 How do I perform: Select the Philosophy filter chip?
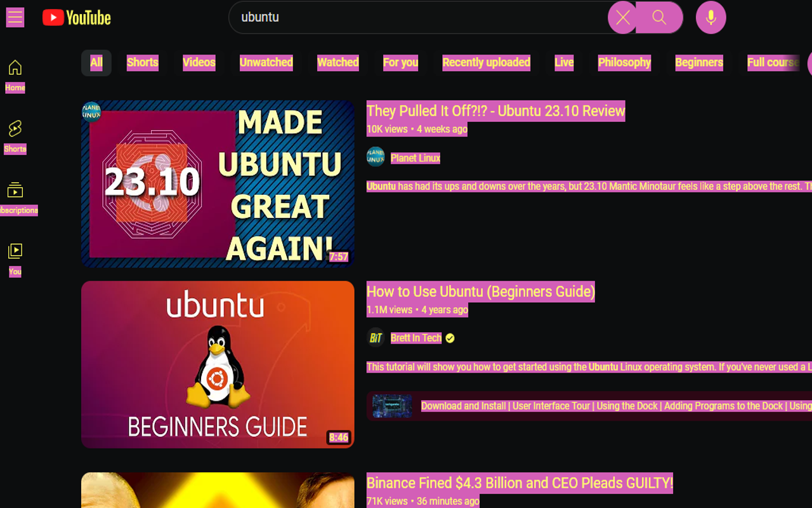625,63
